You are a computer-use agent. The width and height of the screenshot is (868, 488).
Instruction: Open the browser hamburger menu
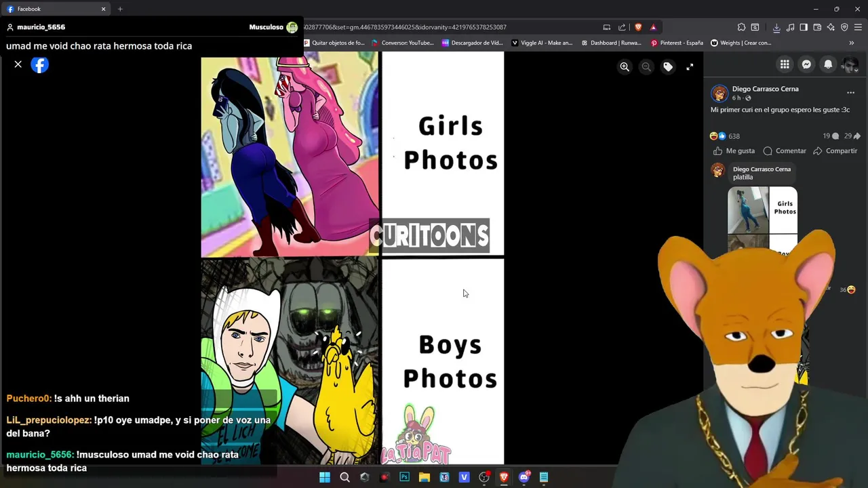pos(858,27)
